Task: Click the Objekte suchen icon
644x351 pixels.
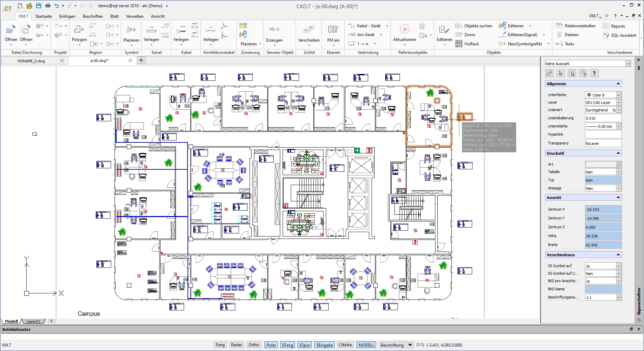Action: pyautogui.click(x=459, y=26)
